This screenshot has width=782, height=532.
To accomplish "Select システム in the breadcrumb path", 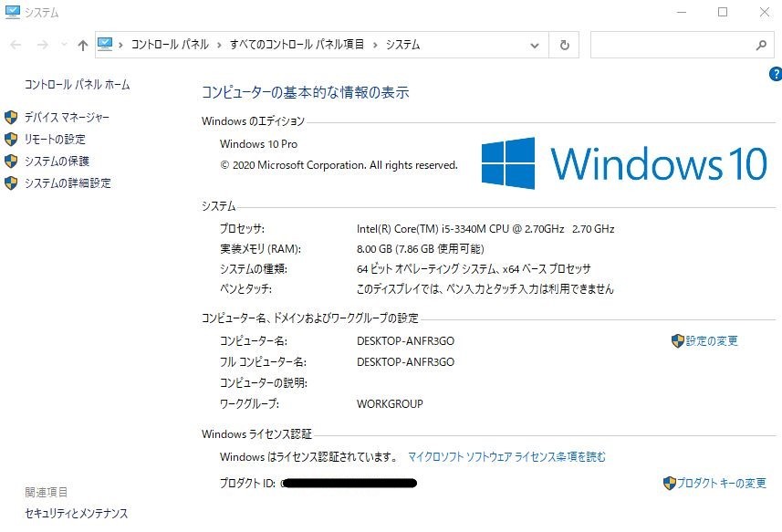I will coord(401,44).
